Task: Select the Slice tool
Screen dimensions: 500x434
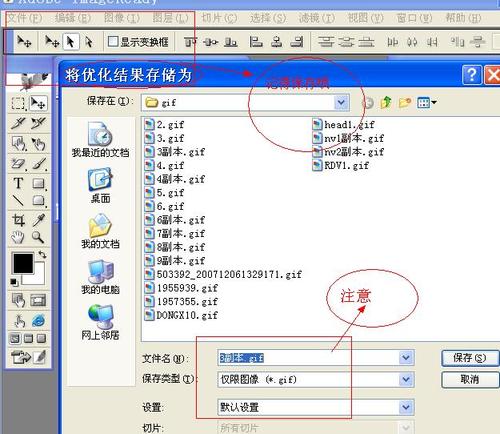Action: coord(18,124)
